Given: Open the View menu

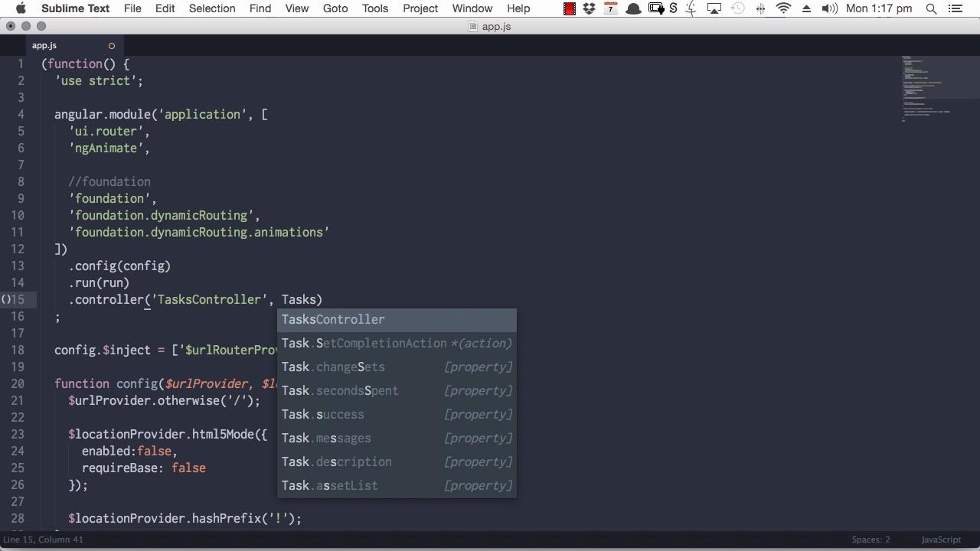Looking at the screenshot, I should click(297, 8).
